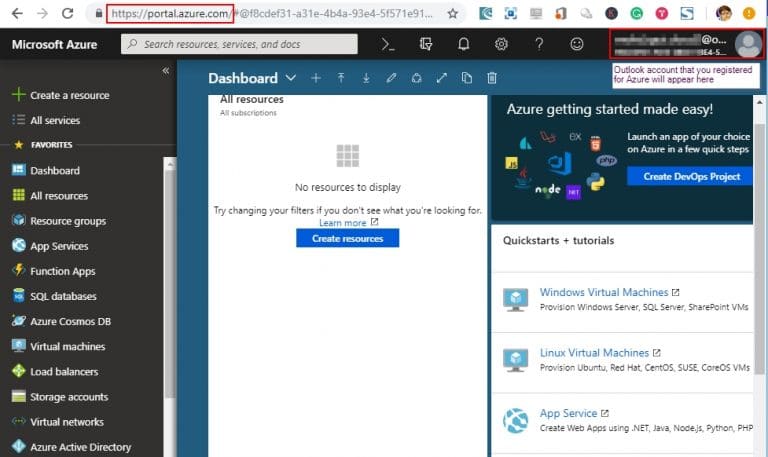768x457 pixels.
Task: Go back in browser history
Action: (x=17, y=14)
